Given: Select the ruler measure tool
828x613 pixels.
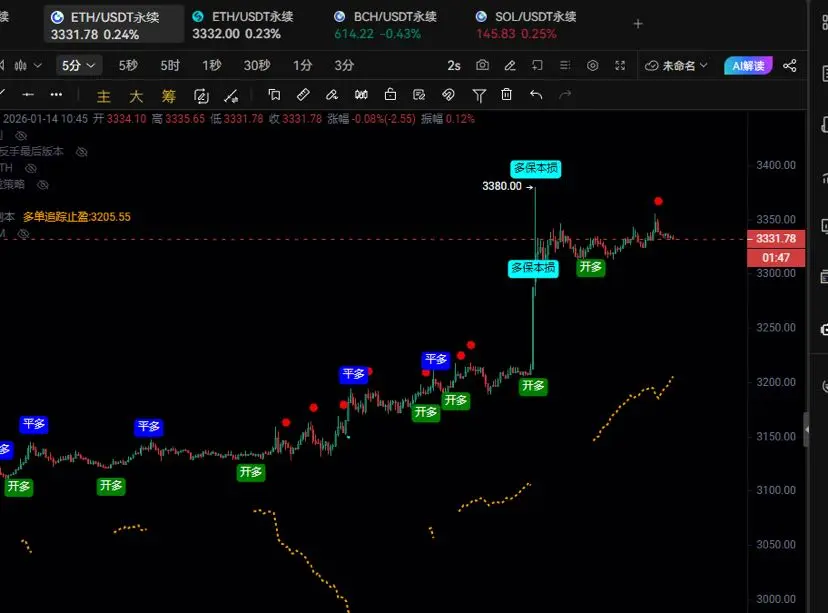Looking at the screenshot, I should (303, 95).
